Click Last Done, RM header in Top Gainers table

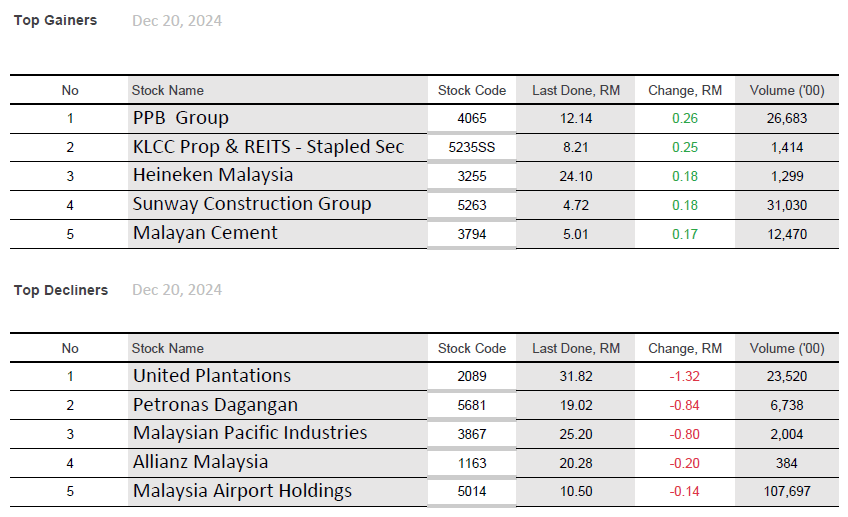(576, 90)
